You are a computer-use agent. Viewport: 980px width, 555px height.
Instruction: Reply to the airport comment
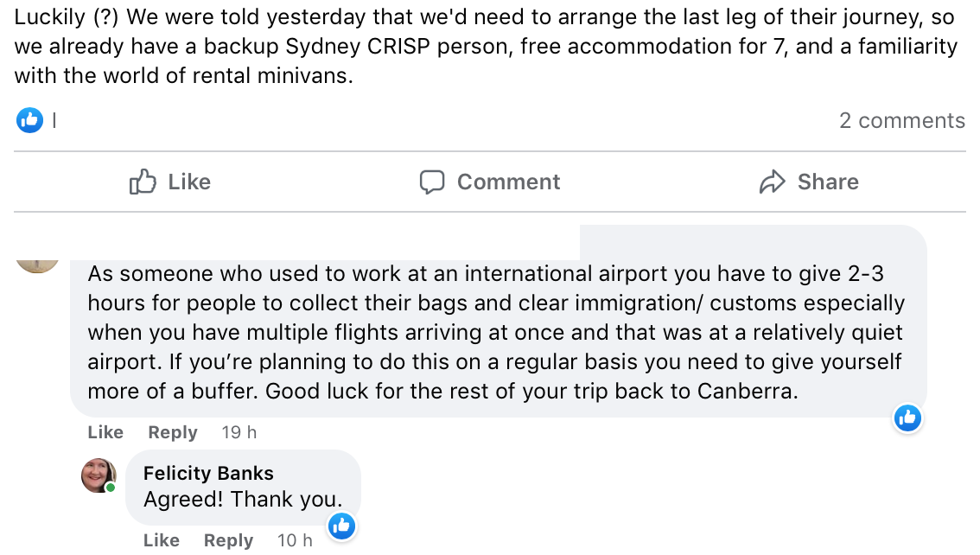[172, 432]
